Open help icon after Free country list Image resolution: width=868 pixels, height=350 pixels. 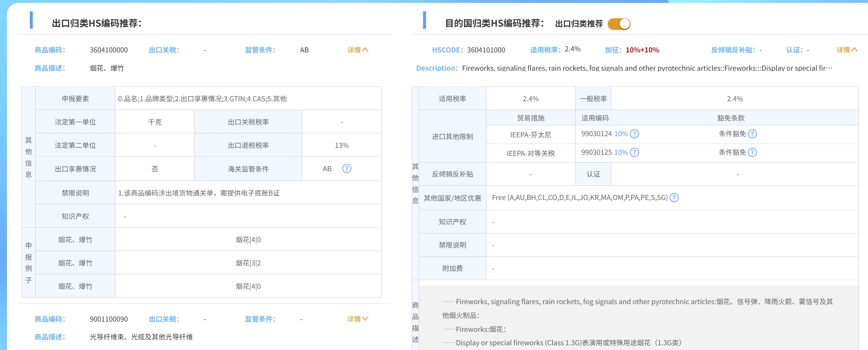click(674, 198)
